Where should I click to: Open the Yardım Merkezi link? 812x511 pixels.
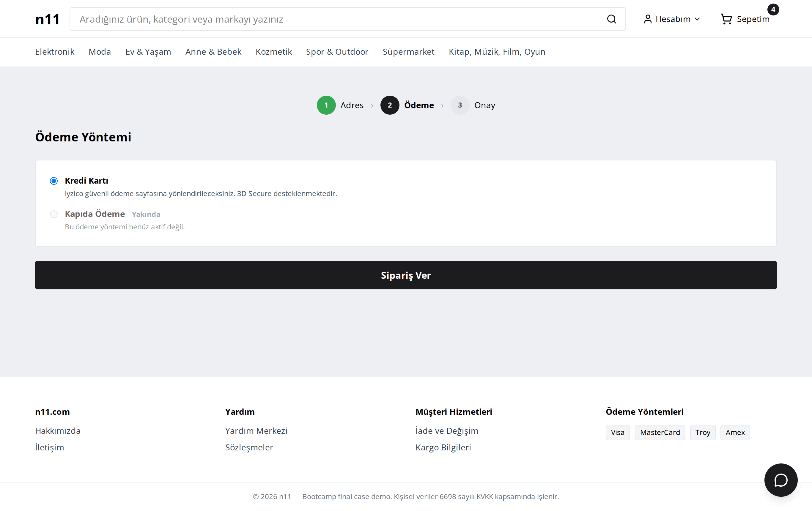[x=256, y=430]
